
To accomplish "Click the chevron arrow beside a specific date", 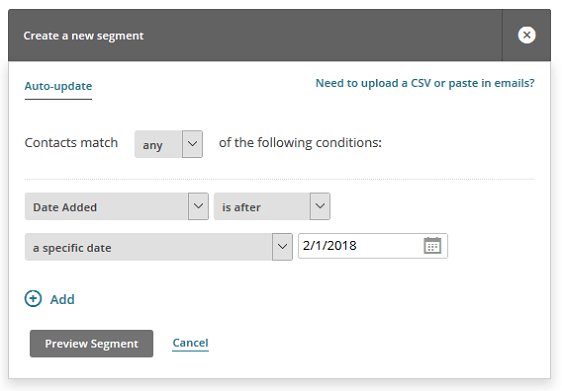I will coord(282,247).
